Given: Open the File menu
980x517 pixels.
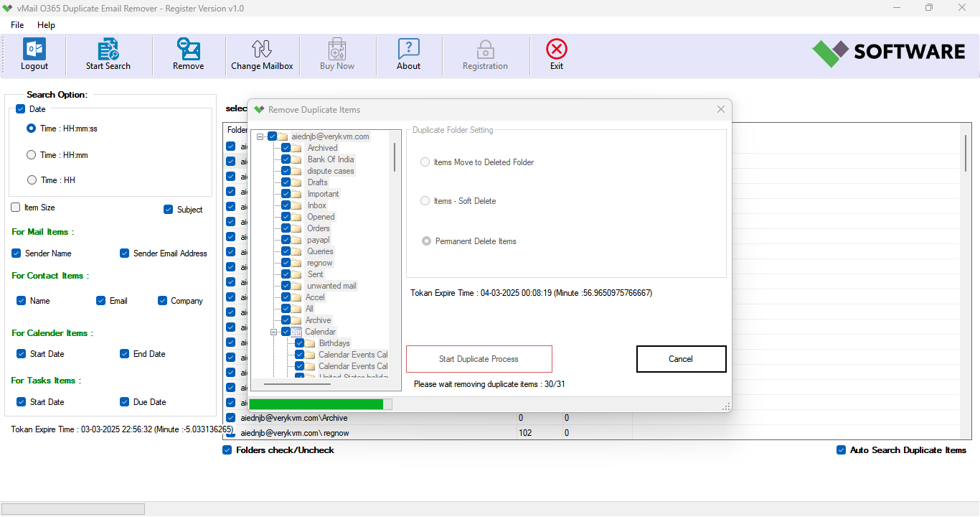Looking at the screenshot, I should pos(17,25).
